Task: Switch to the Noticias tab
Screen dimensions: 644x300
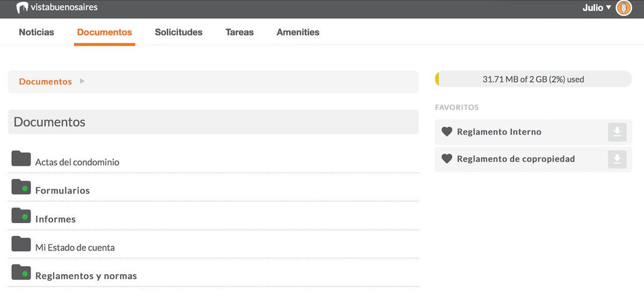Action: 36,32
